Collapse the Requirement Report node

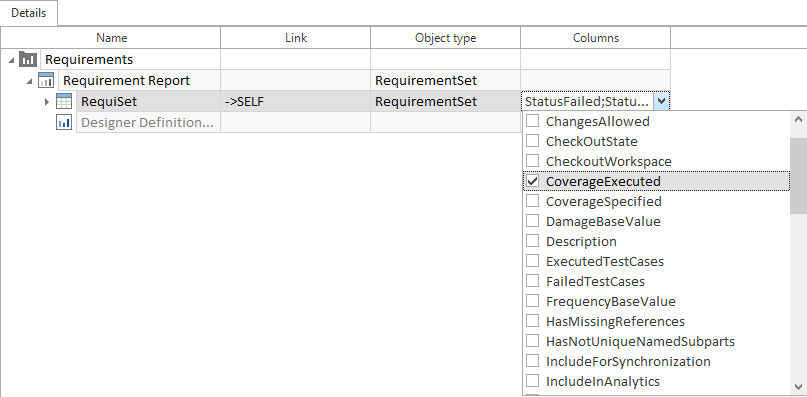pyautogui.click(x=30, y=81)
